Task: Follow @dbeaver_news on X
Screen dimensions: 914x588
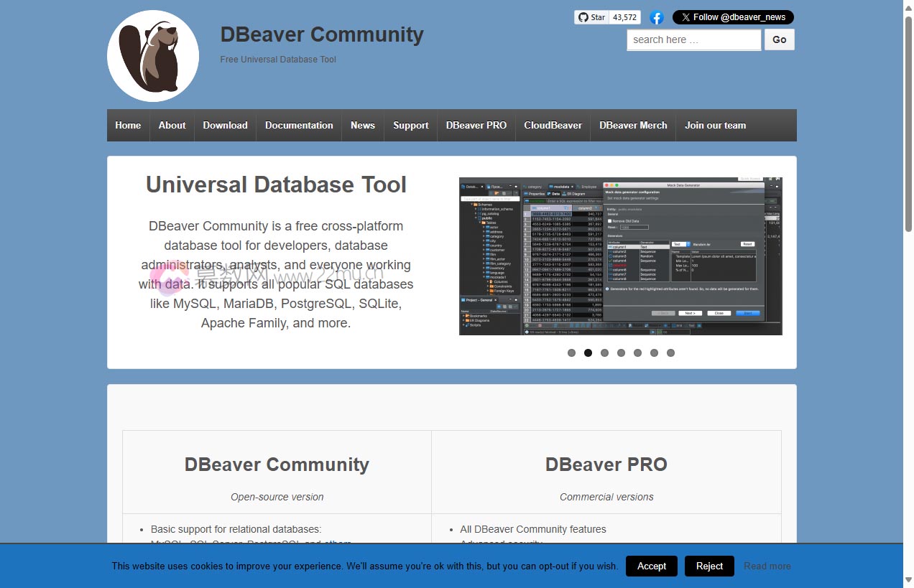Action: coord(733,17)
